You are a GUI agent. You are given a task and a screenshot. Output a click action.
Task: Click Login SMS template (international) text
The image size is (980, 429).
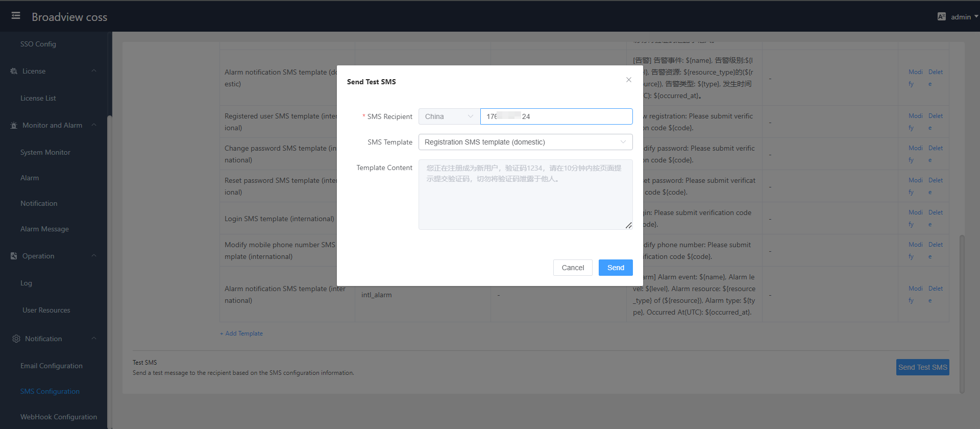pos(279,219)
